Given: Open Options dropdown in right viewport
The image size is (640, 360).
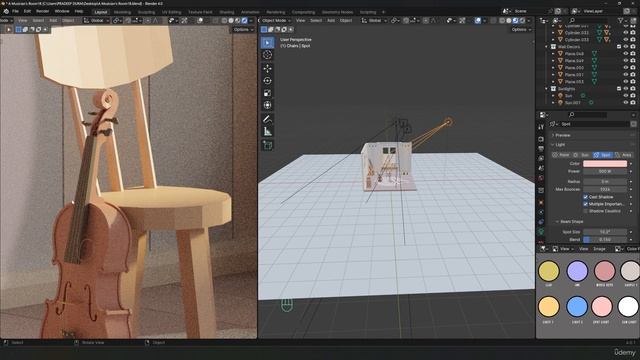Looking at the screenshot, I should [521, 29].
